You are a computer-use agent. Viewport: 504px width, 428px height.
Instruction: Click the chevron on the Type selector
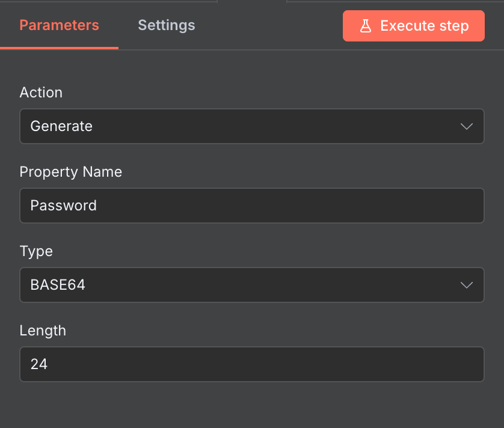click(x=467, y=285)
